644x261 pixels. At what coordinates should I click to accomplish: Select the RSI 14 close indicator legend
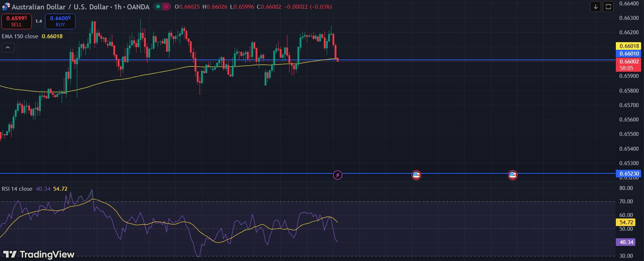click(x=17, y=189)
